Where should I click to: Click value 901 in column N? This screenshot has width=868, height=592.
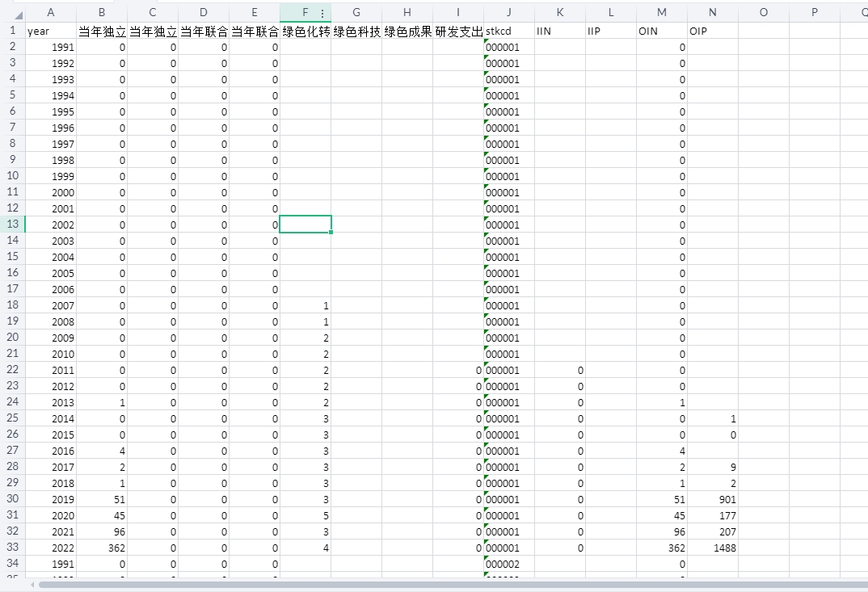click(x=713, y=499)
